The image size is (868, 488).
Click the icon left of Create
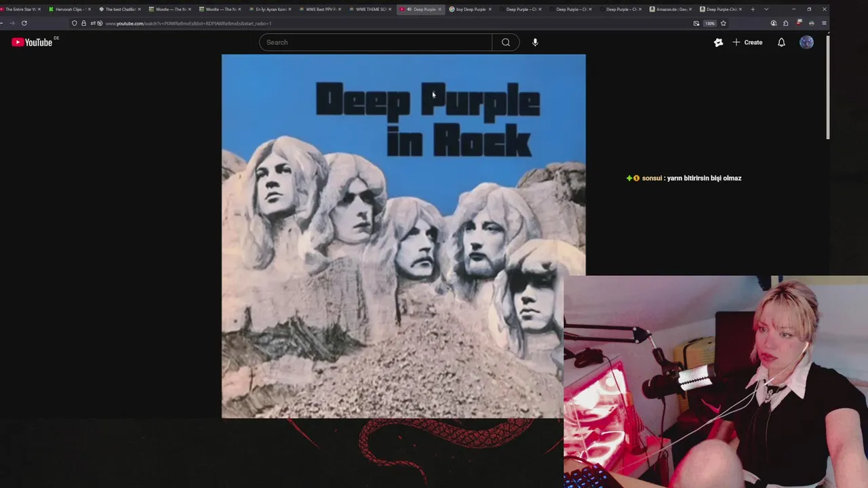point(718,42)
